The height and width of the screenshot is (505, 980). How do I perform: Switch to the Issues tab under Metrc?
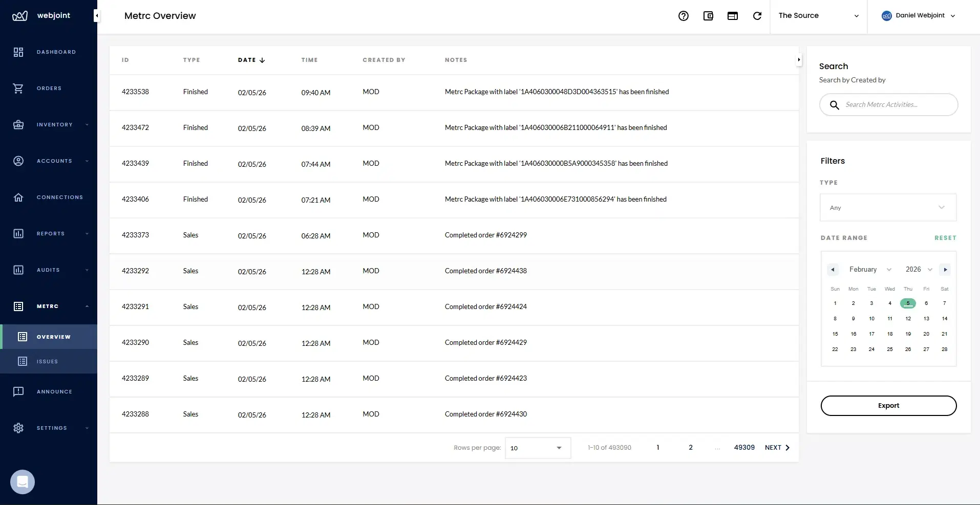(46, 361)
